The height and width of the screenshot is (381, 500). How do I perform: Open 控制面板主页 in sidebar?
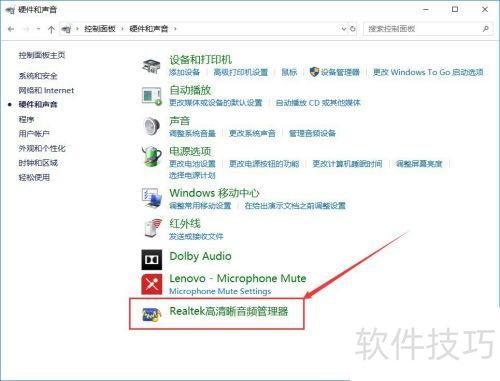pos(42,55)
